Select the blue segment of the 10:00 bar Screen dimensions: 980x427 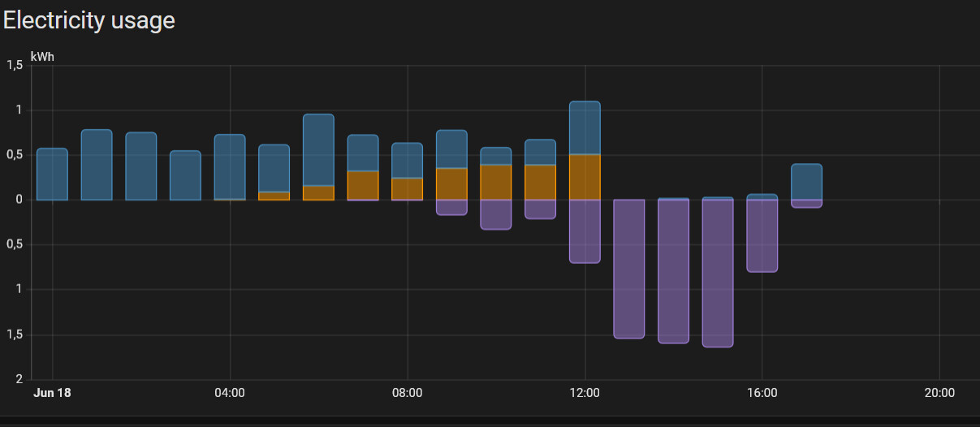coord(496,156)
